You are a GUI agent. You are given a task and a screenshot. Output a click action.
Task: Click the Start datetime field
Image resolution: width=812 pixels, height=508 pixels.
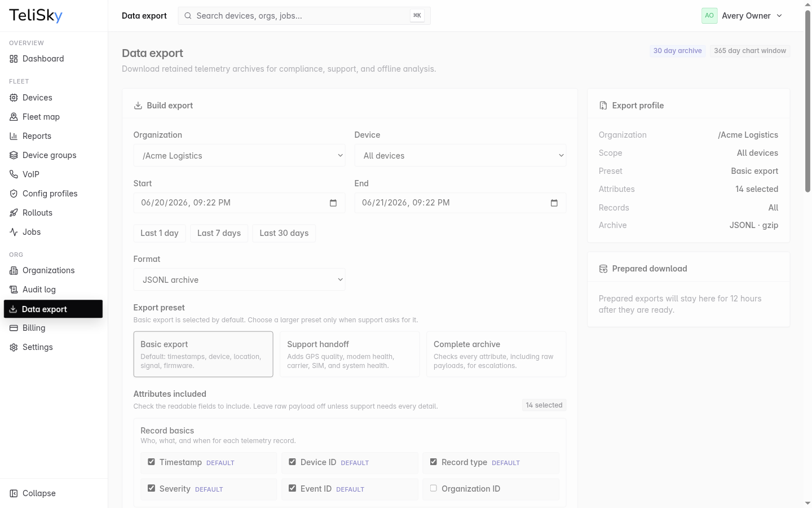[239, 203]
